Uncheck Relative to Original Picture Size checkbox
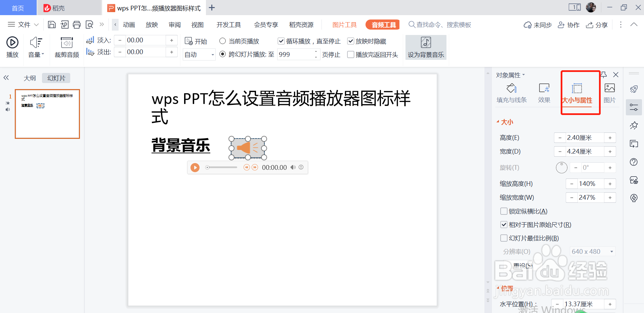The width and height of the screenshot is (644, 313). click(x=504, y=225)
